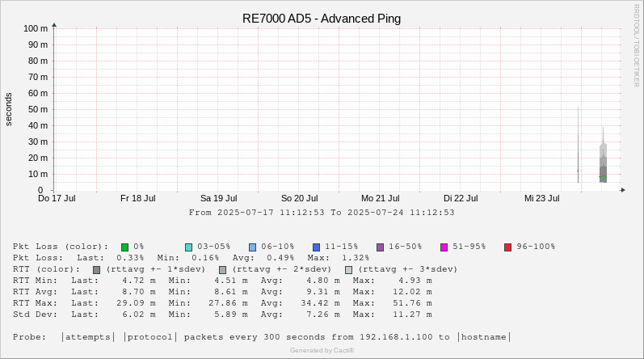644x359 pixels.
Task: Click the dark gray rttavg 1*sdev swatch
Action: [97, 269]
